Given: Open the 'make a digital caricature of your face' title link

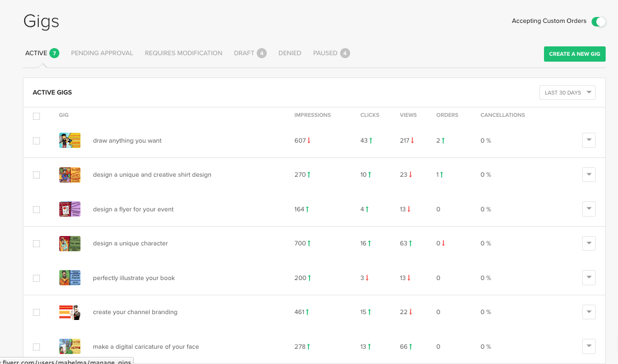Looking at the screenshot, I should tap(146, 347).
